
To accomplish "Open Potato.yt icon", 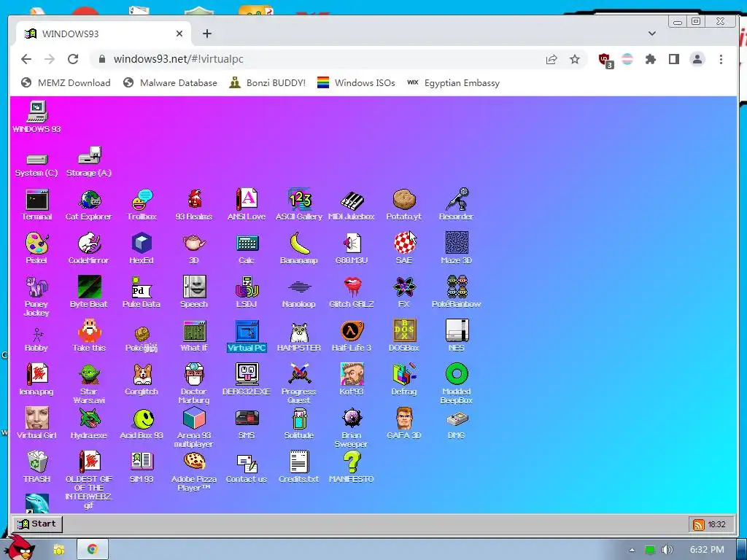I will [404, 204].
